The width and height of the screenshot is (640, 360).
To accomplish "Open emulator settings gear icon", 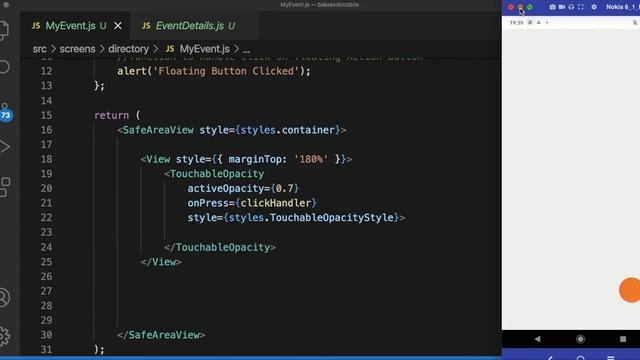I will click(594, 7).
